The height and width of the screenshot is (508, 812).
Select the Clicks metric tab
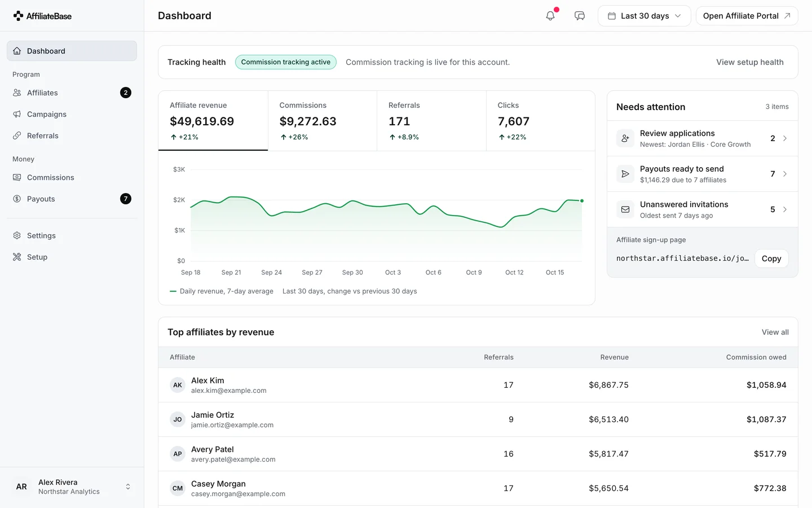click(541, 121)
